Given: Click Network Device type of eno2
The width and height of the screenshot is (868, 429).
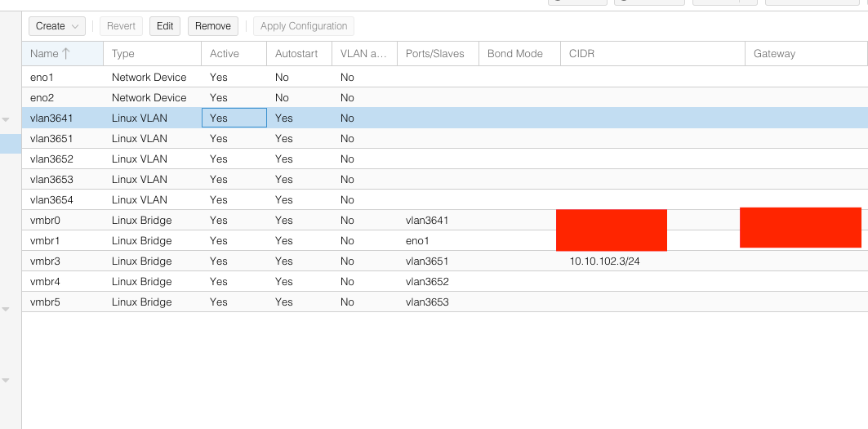Looking at the screenshot, I should click(x=149, y=97).
